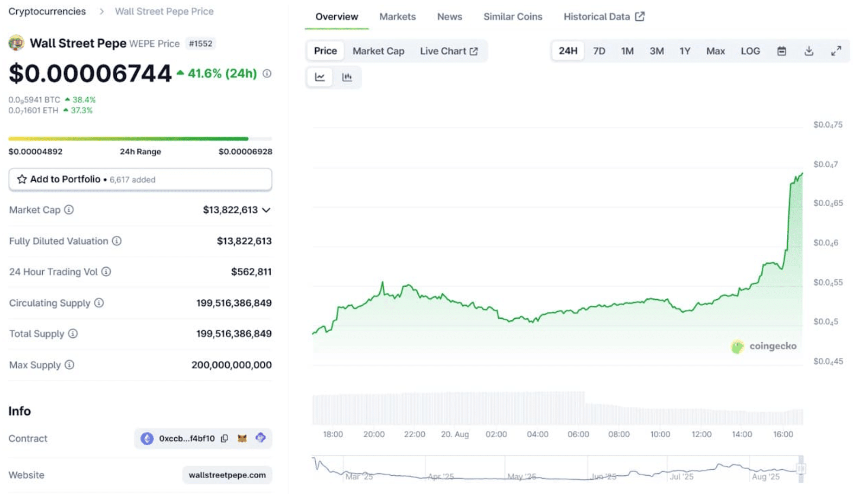
Task: Show Market Cap info tooltip icon
Action: 69,210
